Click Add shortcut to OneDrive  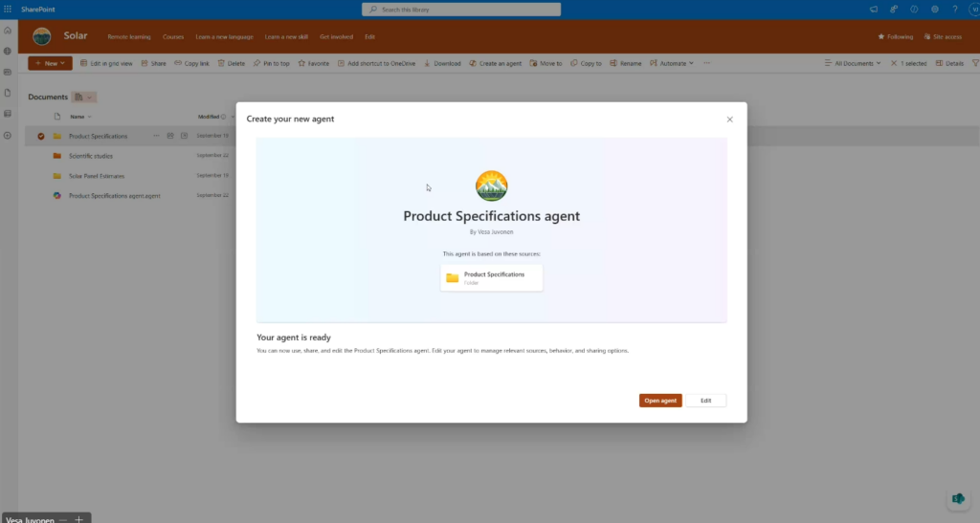(376, 63)
